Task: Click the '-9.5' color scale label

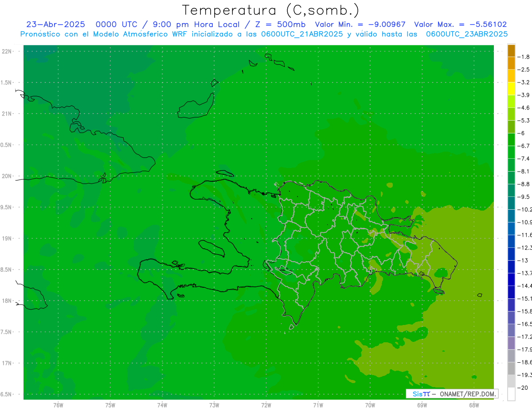Action: (x=524, y=197)
